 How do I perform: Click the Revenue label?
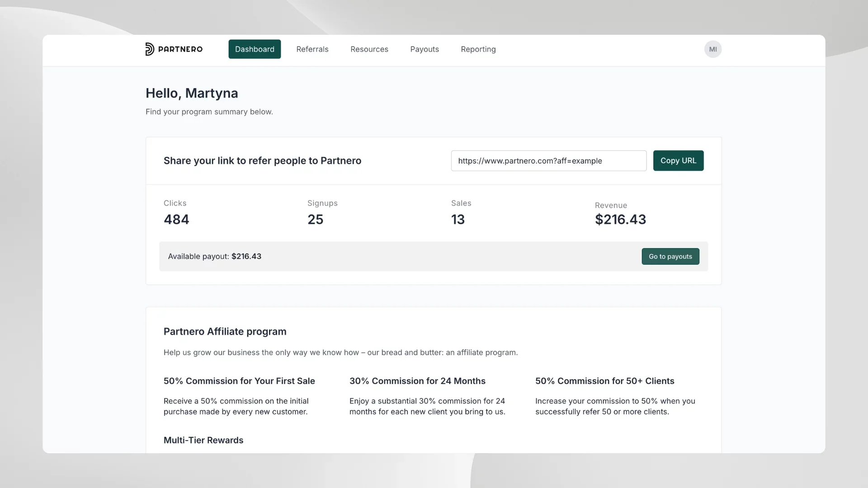pos(611,206)
